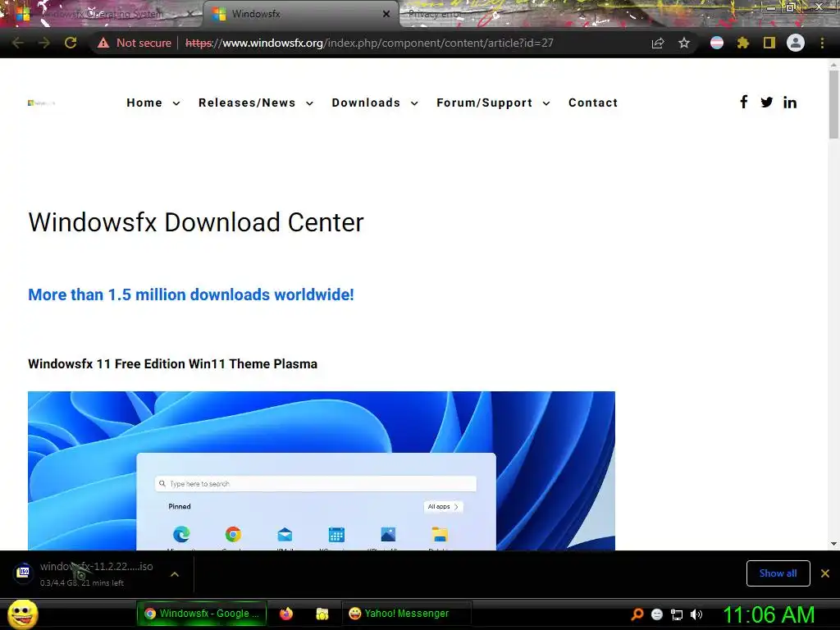Select the active Windowsfx tab

coord(300,14)
